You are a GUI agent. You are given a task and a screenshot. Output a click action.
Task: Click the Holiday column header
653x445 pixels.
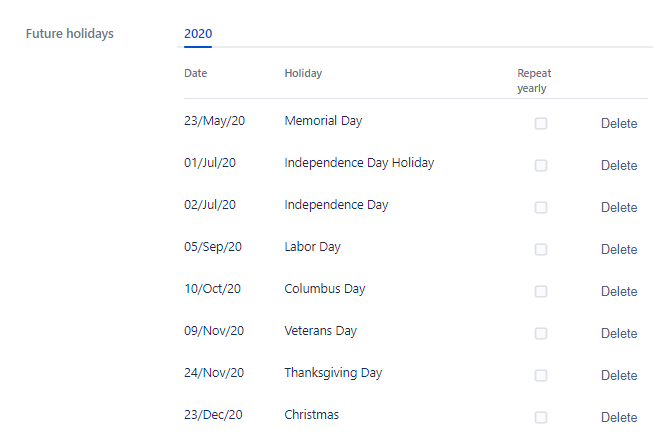click(x=303, y=73)
